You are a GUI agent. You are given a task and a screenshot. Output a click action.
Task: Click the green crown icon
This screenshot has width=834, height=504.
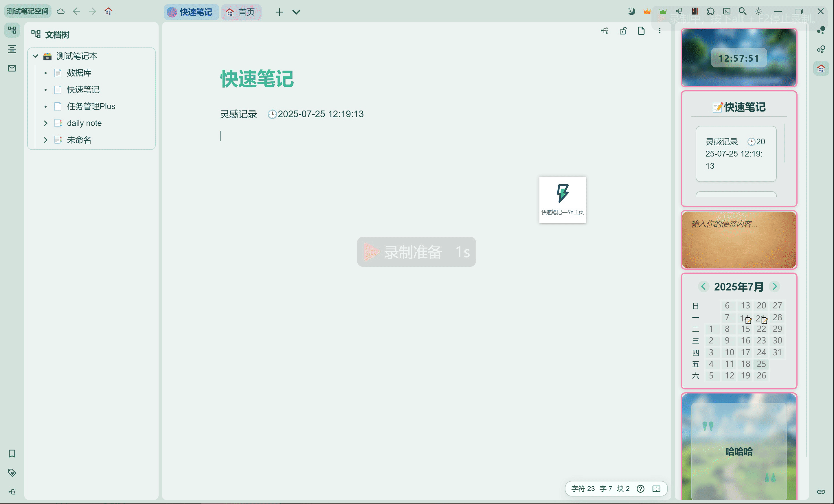coord(663,11)
